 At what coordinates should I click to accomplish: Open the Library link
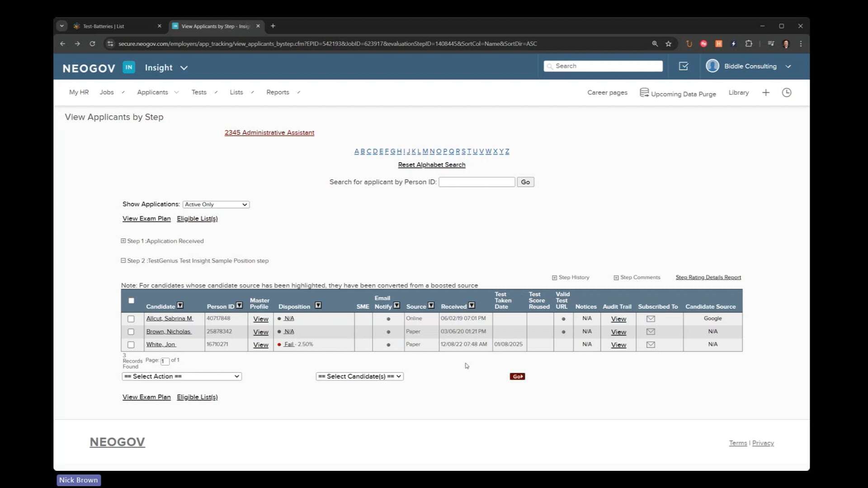coord(739,93)
